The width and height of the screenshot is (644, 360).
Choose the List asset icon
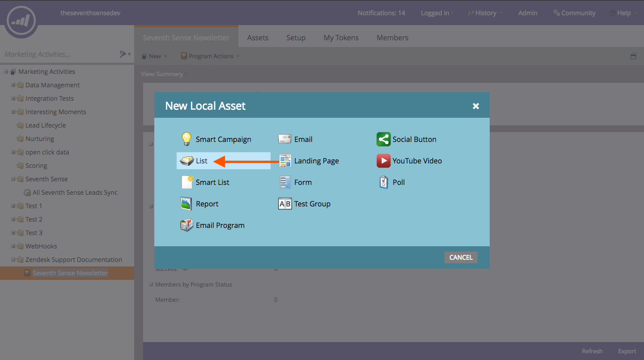click(x=186, y=161)
